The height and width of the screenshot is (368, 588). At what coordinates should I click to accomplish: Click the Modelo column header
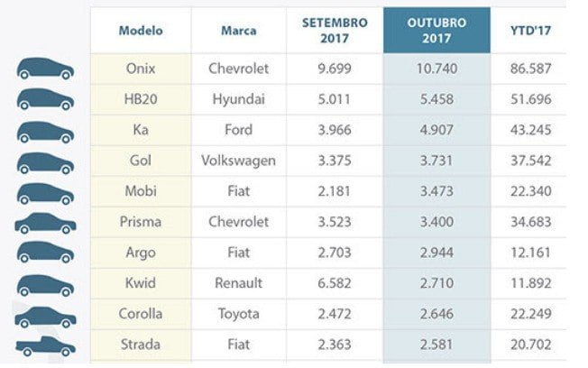tap(141, 31)
